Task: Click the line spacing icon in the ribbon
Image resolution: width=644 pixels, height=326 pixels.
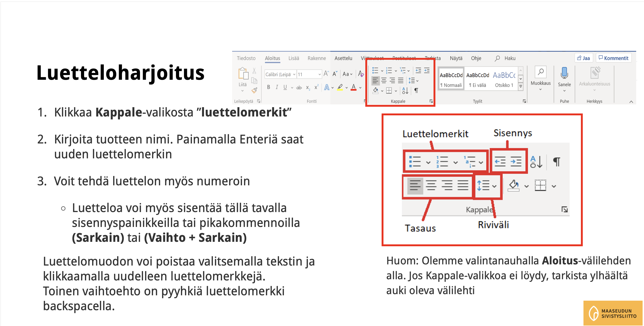Action: (411, 81)
